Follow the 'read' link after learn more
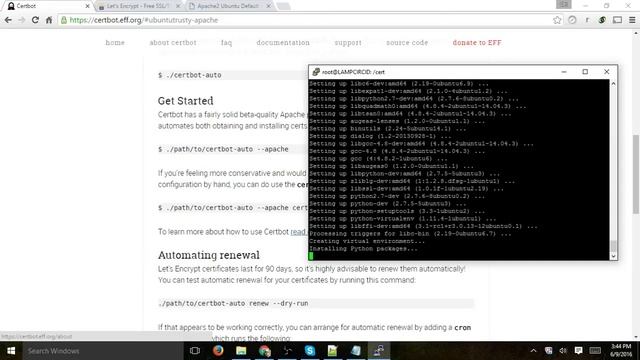 298,232
